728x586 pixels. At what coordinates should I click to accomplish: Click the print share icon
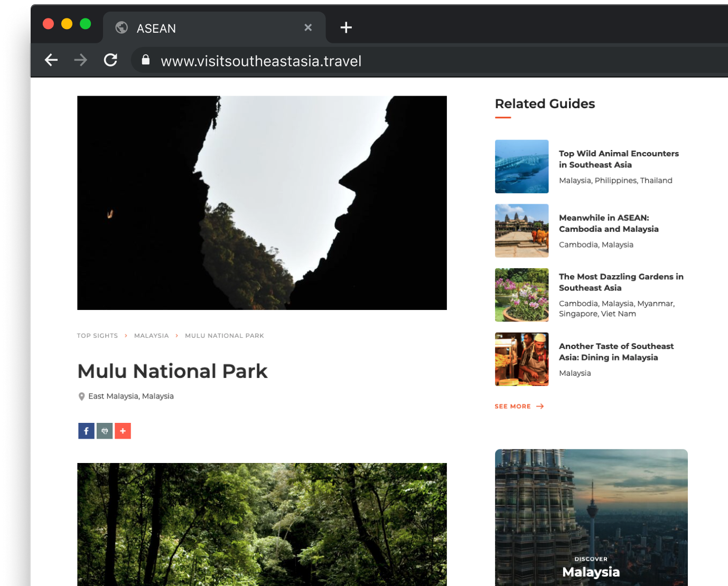pos(105,431)
